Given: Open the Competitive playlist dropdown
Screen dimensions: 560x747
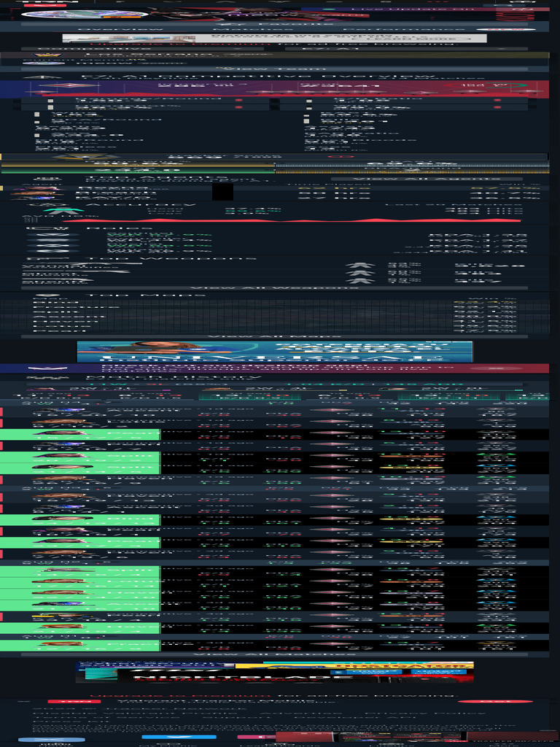Looking at the screenshot, I should click(142, 49).
